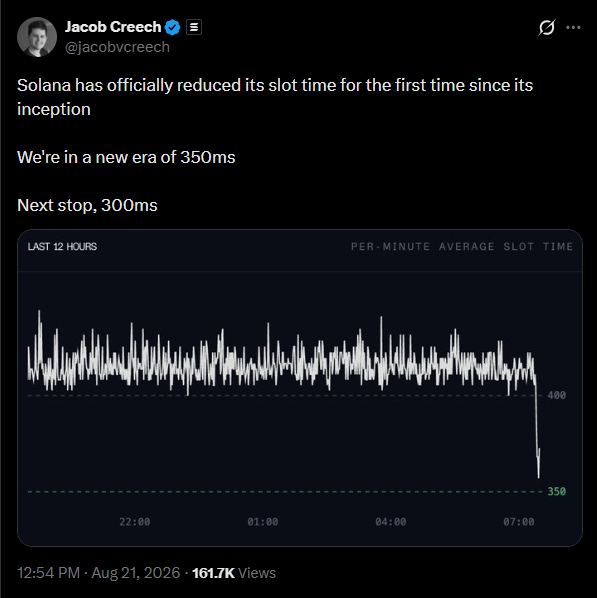Click the Jacob Creech display name

(x=113, y=27)
